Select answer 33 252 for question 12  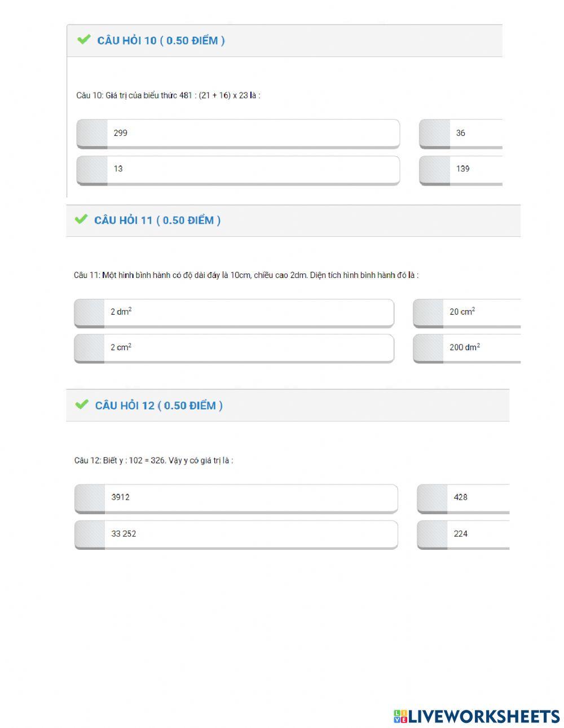tap(236, 534)
